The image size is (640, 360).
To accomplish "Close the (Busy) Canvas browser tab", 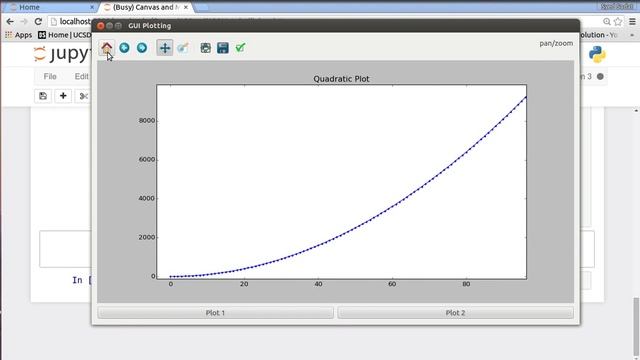I will 186,7.
